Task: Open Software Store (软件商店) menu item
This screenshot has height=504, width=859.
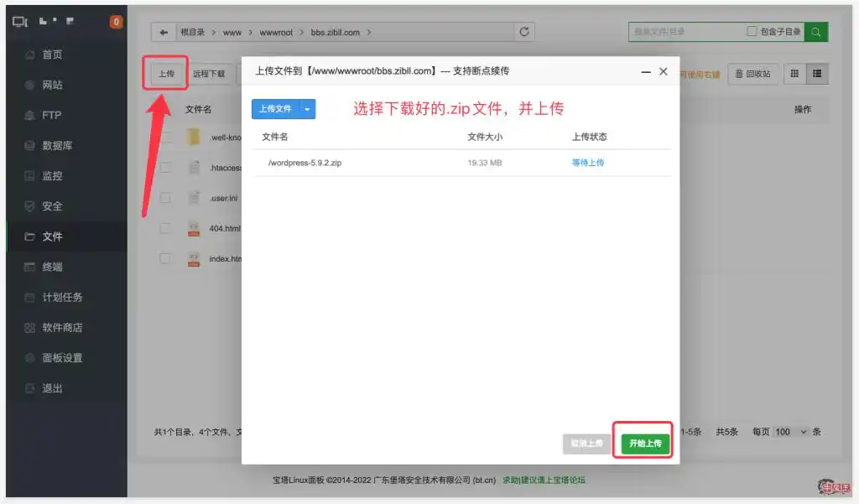Action: coord(62,327)
